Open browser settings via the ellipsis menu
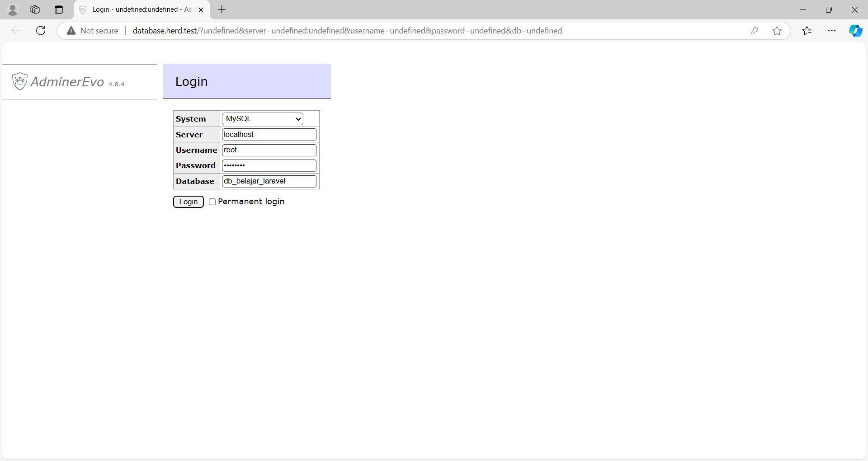This screenshot has width=868, height=461. pos(833,30)
